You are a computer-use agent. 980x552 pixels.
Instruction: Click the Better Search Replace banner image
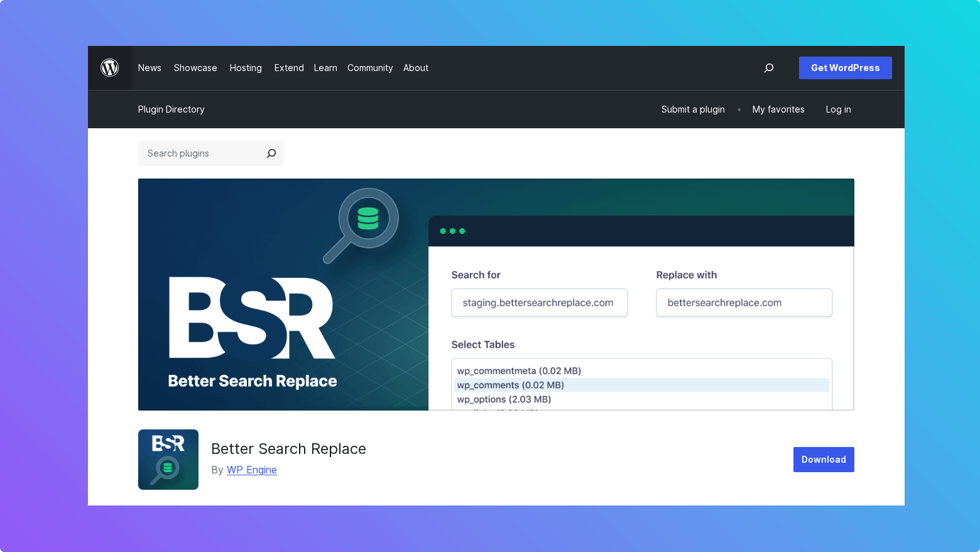tap(496, 294)
